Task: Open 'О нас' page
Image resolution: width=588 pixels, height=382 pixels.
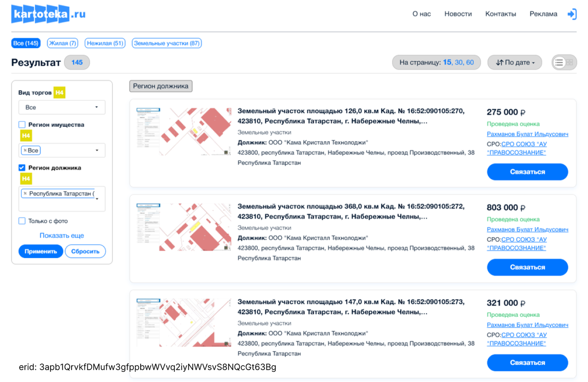Action: click(x=421, y=14)
